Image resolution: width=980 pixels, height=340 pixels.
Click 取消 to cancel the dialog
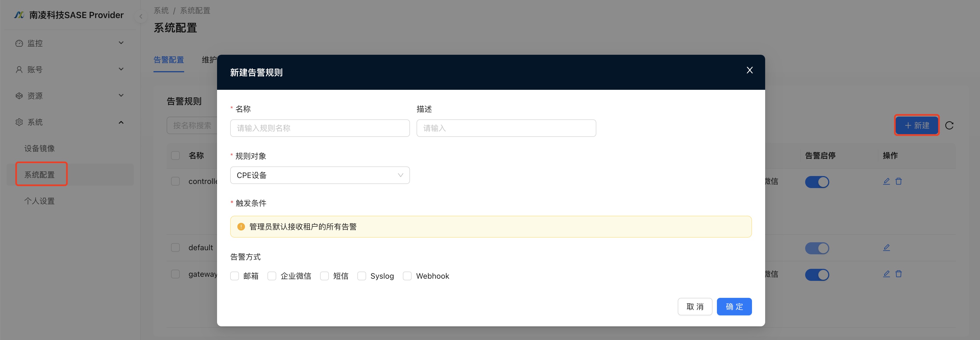click(695, 307)
